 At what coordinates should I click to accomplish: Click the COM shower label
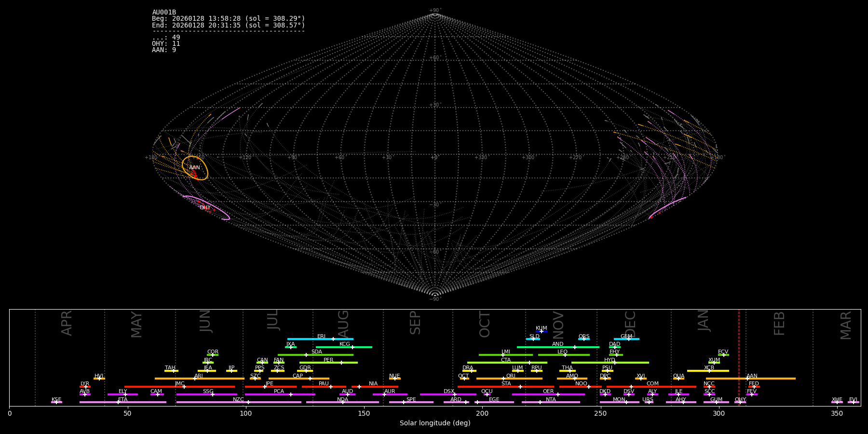652,384
